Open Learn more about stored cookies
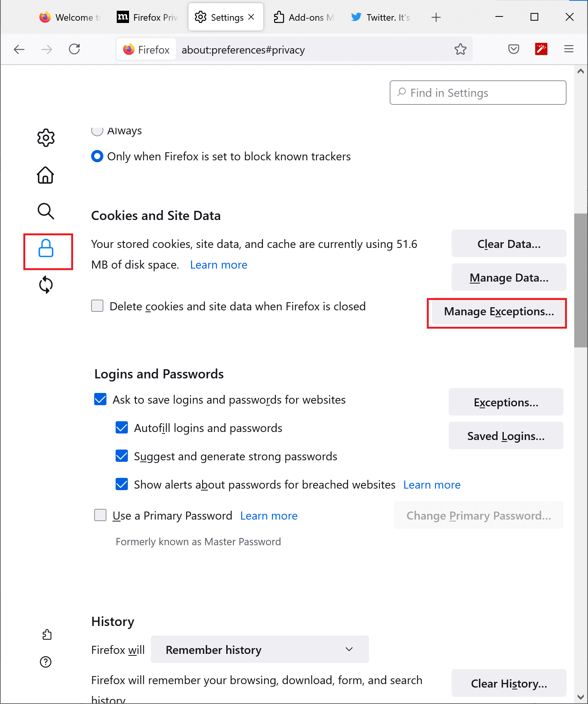The width and height of the screenshot is (588, 704). pyautogui.click(x=218, y=264)
